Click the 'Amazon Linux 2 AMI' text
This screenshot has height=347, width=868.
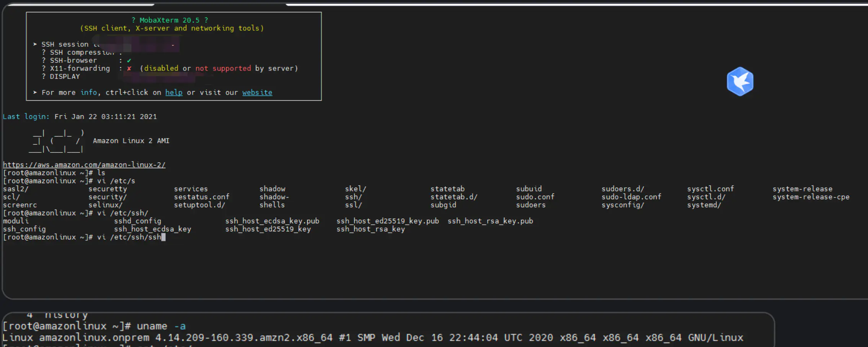tap(131, 141)
